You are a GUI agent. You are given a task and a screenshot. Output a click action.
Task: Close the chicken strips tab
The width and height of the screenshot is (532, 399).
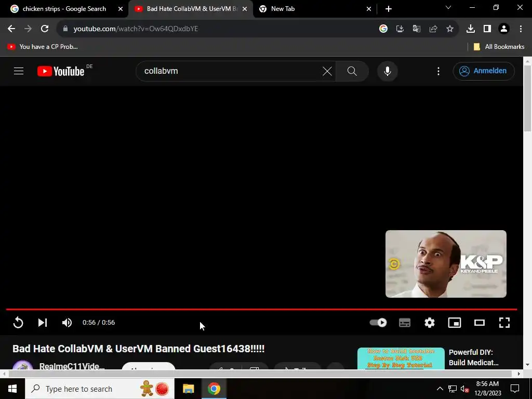(121, 9)
